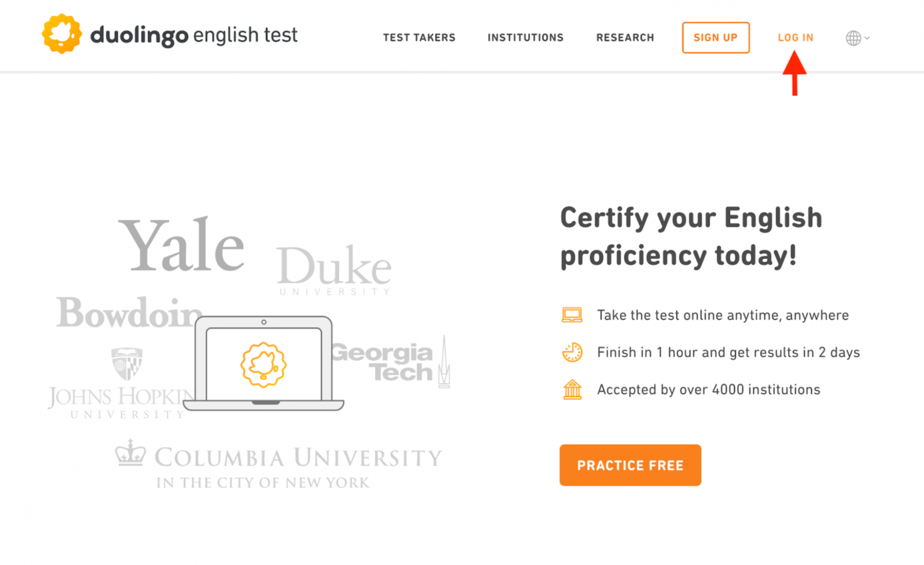This screenshot has height=565, width=924.
Task: Select the TEST TAKERS menu item
Action: click(x=419, y=37)
